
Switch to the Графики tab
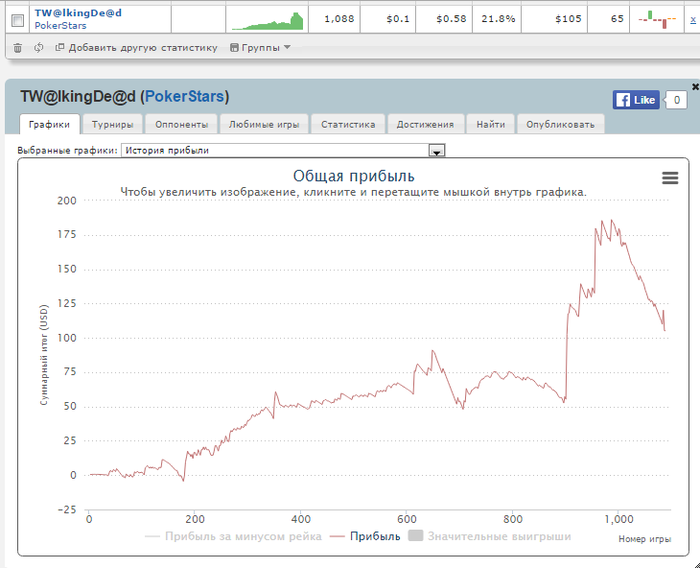tap(50, 124)
